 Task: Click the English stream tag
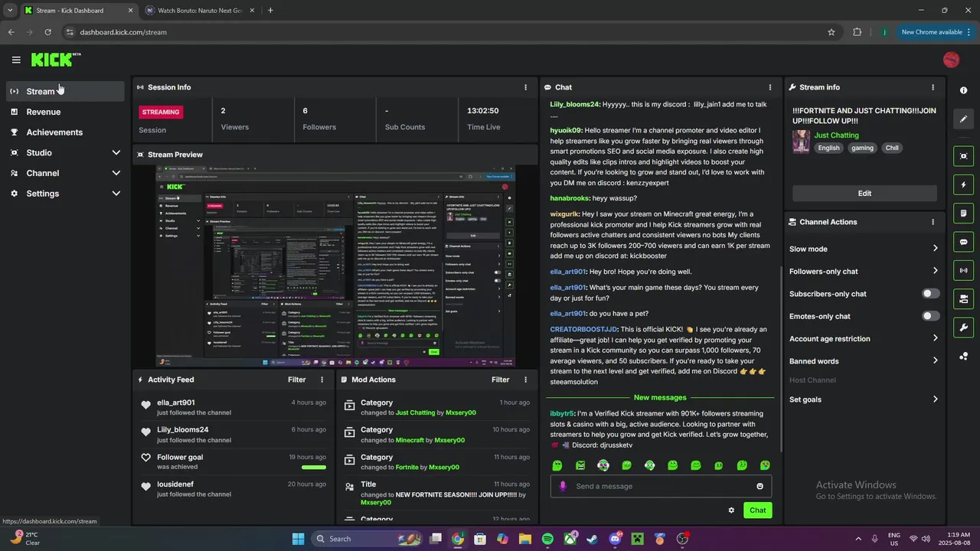click(828, 148)
